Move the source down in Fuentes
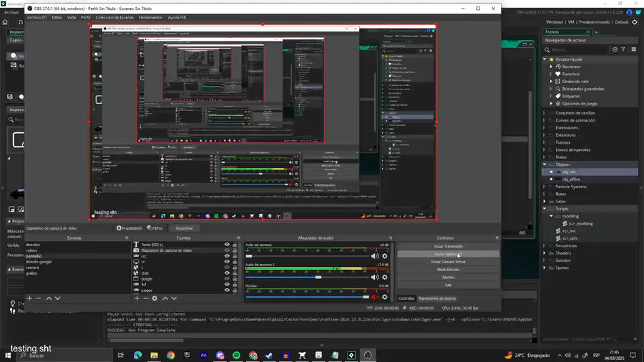644x362 pixels. [174, 298]
